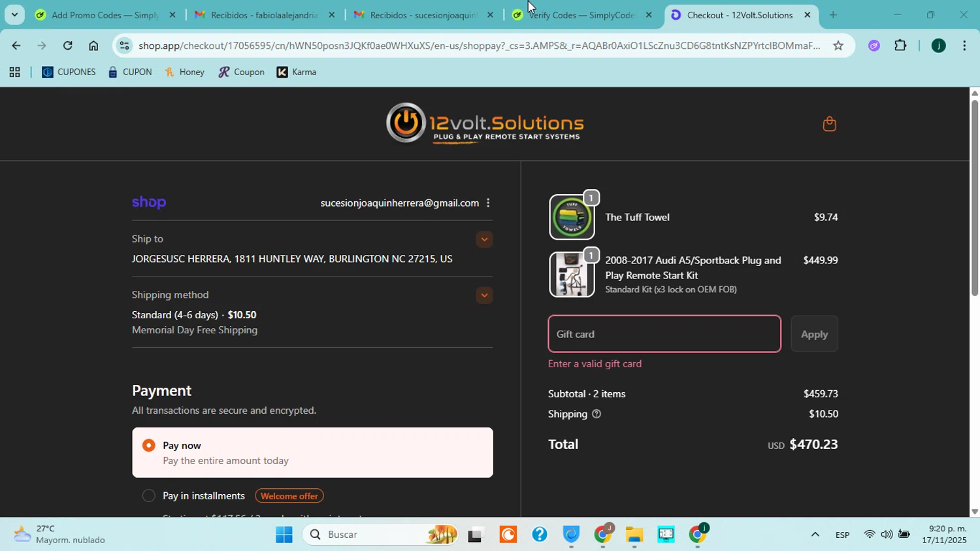This screenshot has width=980, height=551.
Task: Open the weather widget in taskbar
Action: click(x=59, y=535)
